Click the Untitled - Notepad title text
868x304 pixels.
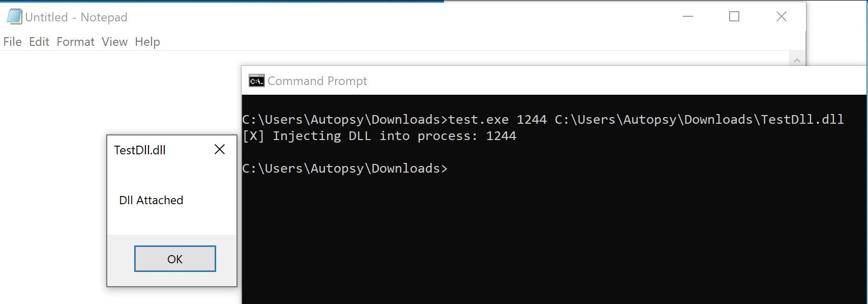(76, 17)
